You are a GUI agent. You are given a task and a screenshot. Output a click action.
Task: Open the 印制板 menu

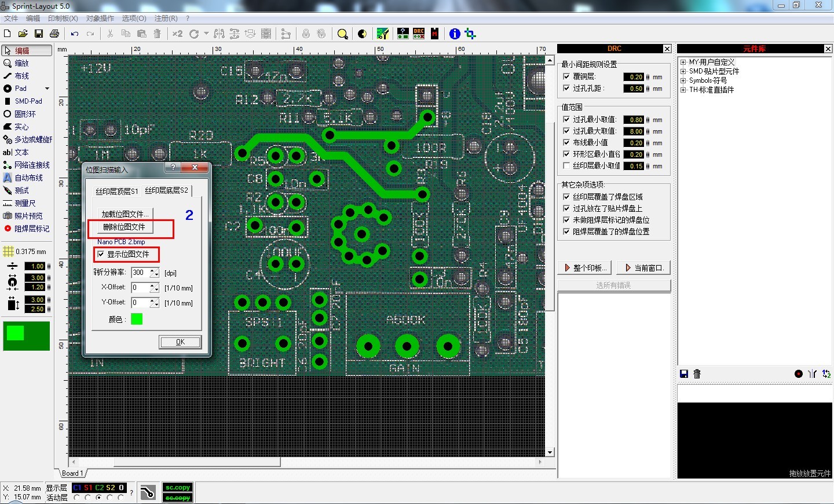pos(63,19)
